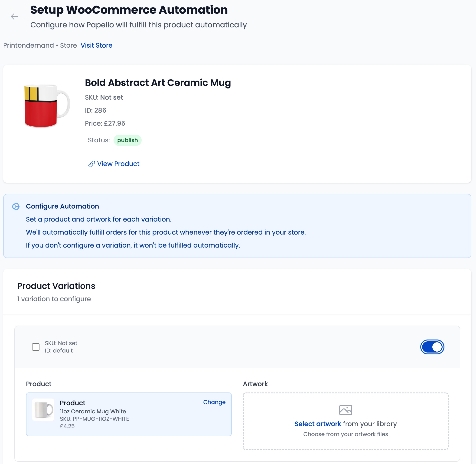This screenshot has height=464, width=476.
Task: Click the Configure Automation heading text
Action: [62, 206]
